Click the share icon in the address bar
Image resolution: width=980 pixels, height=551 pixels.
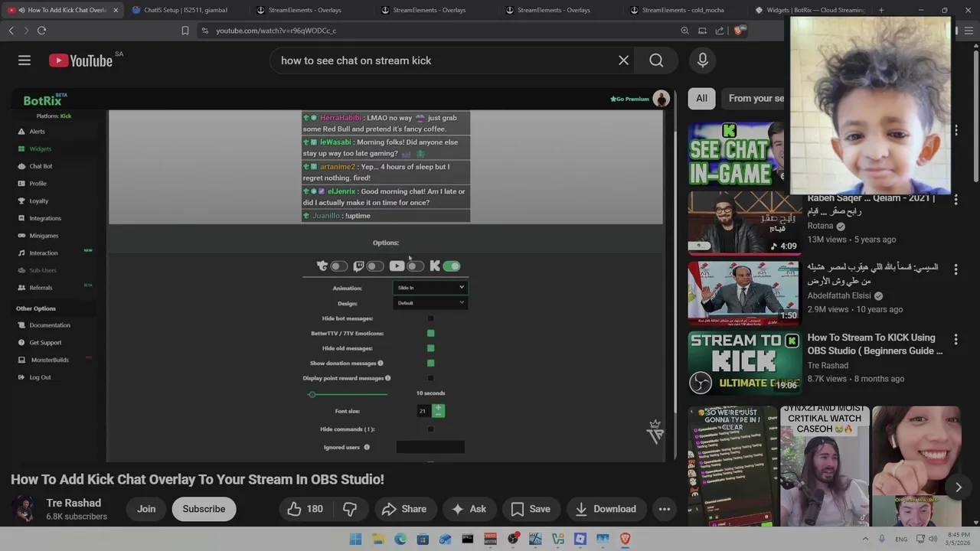point(720,31)
